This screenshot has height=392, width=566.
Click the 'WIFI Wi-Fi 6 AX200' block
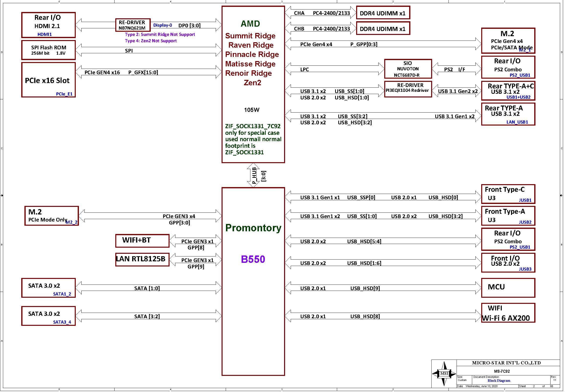pos(508,313)
